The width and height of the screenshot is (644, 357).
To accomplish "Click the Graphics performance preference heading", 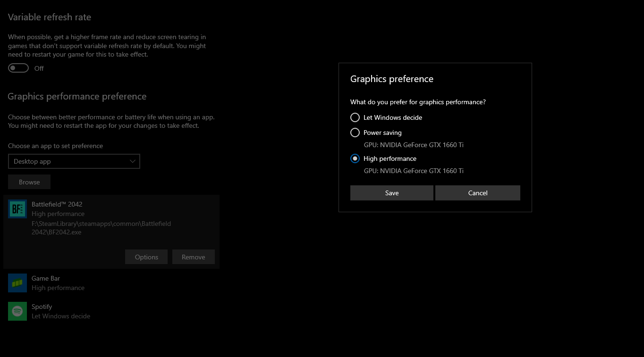I will 77,96.
